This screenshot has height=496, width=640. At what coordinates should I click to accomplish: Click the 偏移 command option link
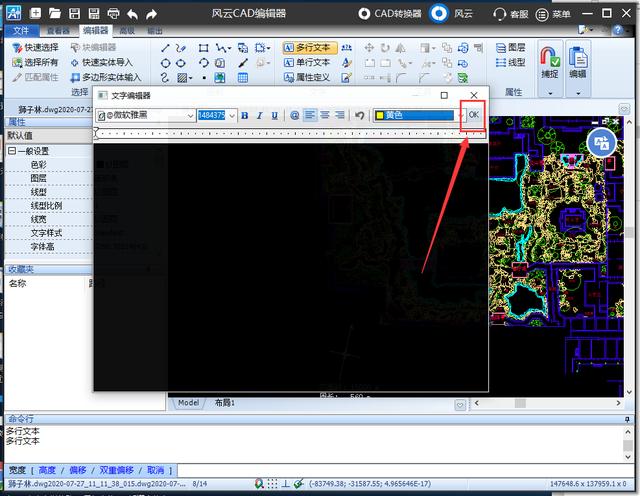(x=78, y=470)
